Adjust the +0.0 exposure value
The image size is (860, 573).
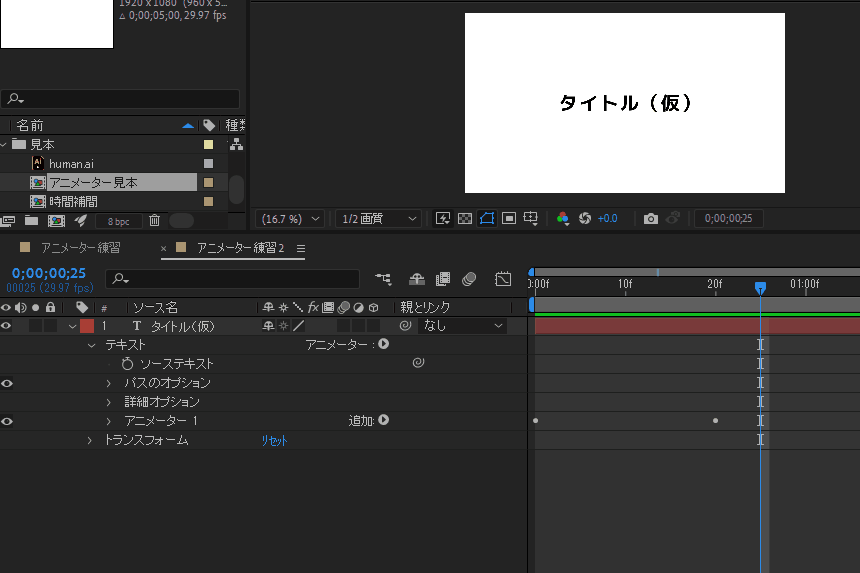click(x=607, y=218)
